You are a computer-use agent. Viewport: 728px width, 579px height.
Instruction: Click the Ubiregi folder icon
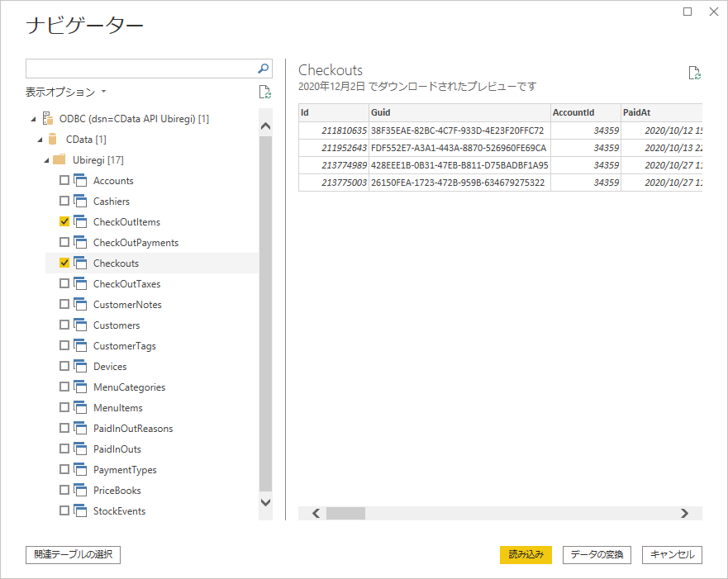59,160
